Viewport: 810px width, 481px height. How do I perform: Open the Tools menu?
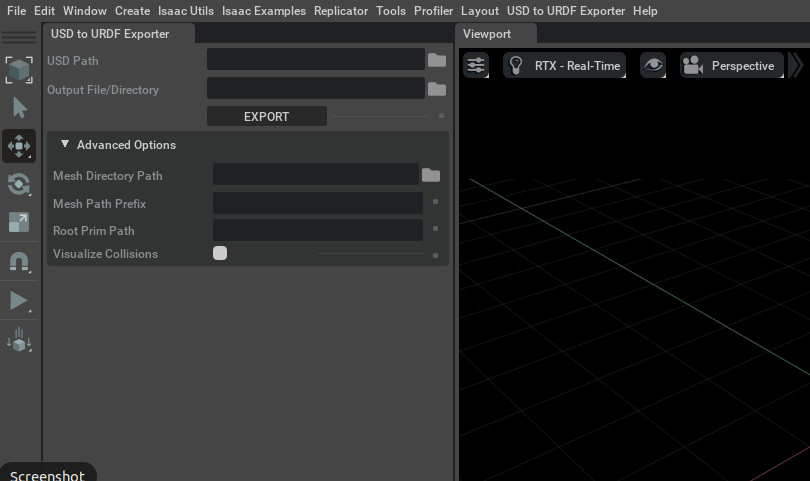pos(391,11)
